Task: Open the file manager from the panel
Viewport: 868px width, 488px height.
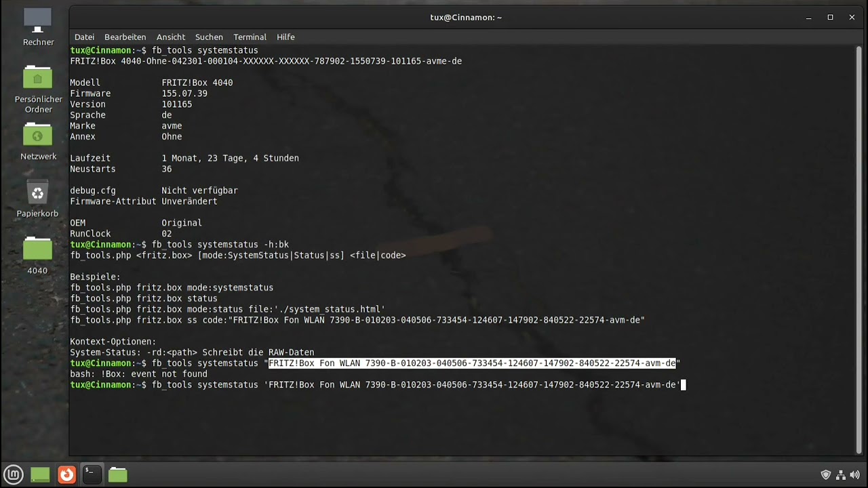Action: [118, 474]
